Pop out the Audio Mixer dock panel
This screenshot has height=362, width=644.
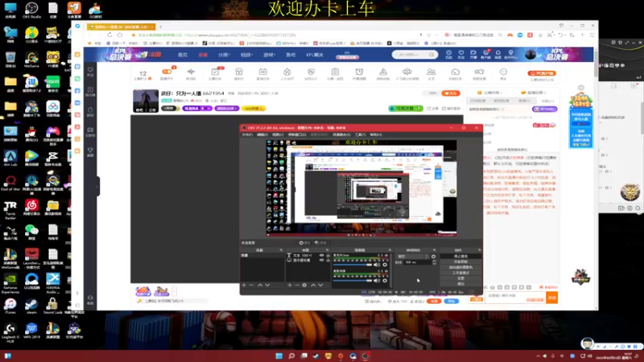click(390, 250)
